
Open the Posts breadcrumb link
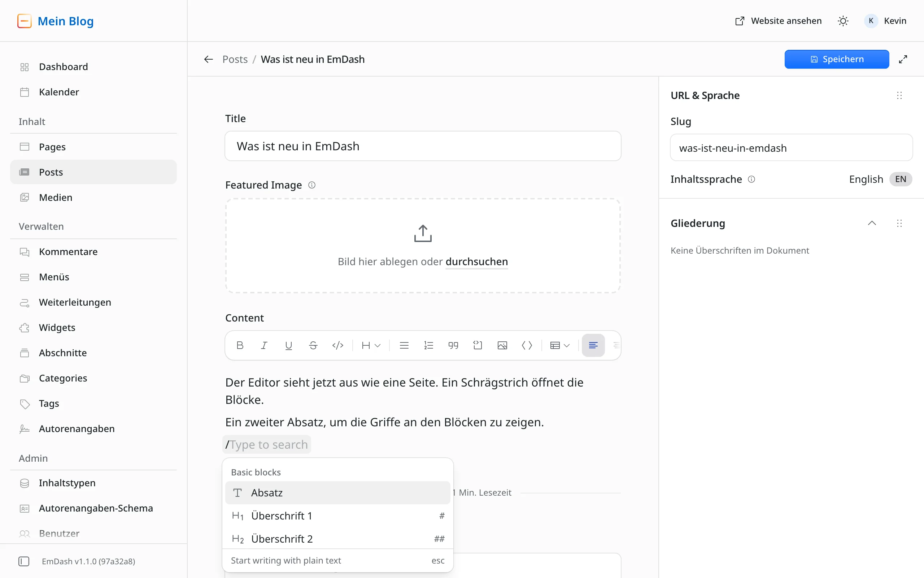point(235,59)
